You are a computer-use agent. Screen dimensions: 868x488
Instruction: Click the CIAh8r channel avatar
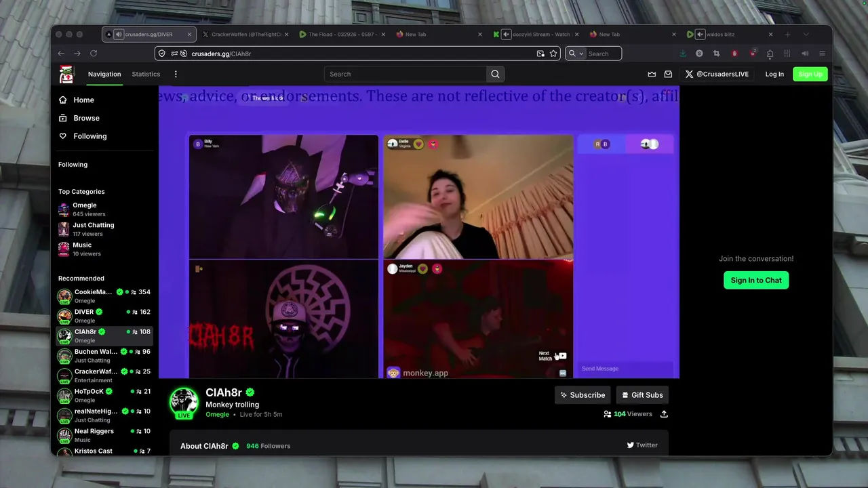point(183,402)
